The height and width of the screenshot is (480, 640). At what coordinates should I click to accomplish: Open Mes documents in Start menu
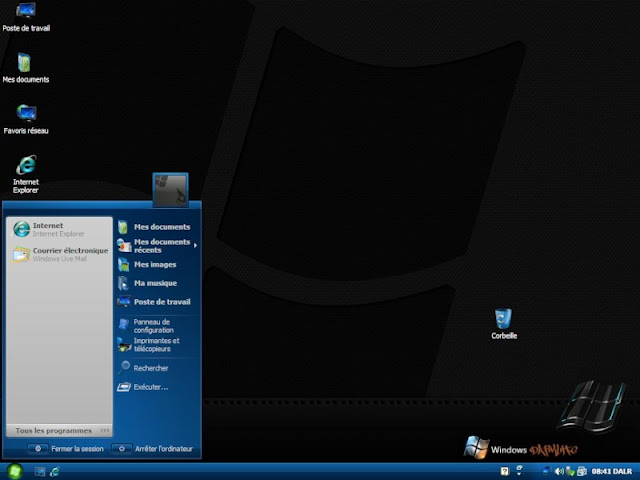tap(157, 227)
